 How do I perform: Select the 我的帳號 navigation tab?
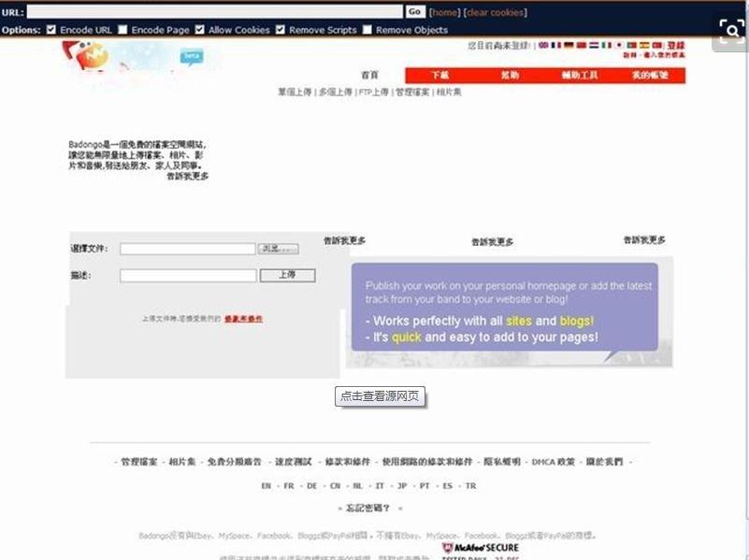pyautogui.click(x=650, y=75)
